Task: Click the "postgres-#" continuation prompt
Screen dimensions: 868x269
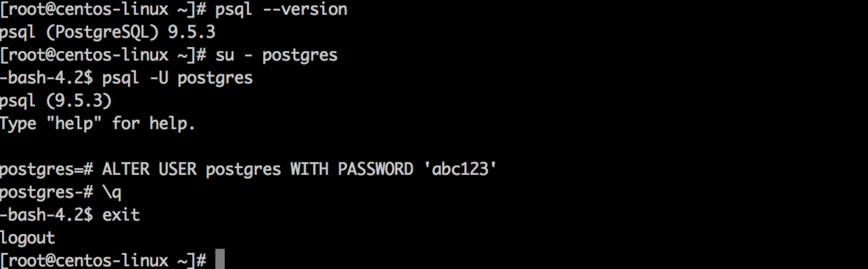Action: pyautogui.click(x=46, y=192)
